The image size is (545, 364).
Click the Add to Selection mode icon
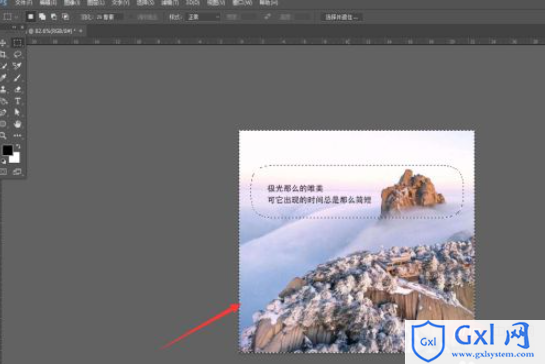42,17
